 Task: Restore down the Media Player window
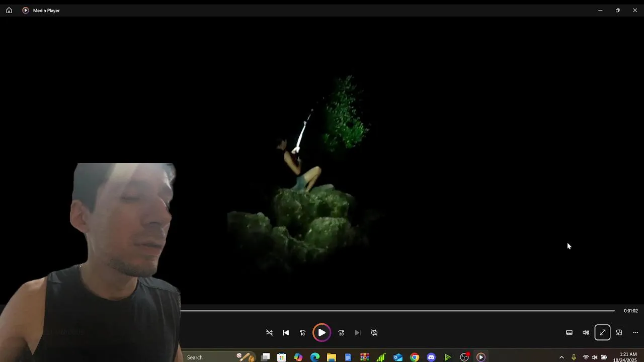coord(617,10)
